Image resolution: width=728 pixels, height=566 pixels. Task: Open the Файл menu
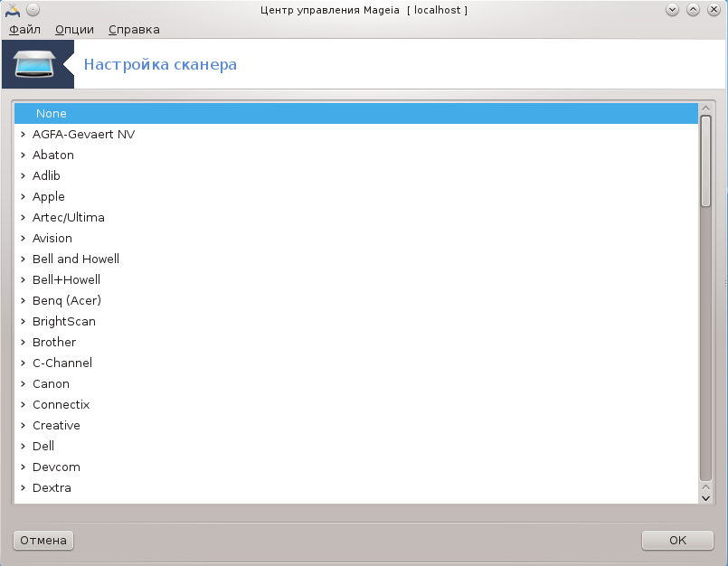pos(24,30)
